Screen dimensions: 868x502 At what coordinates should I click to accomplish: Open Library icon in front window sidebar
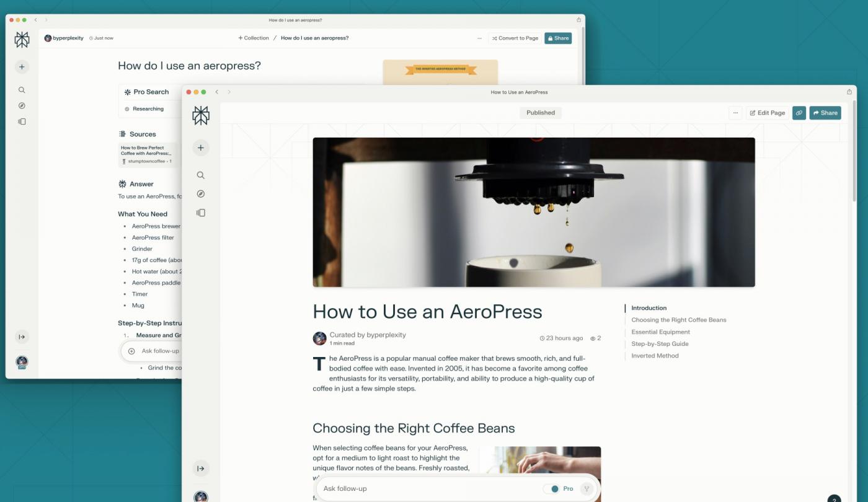201,213
